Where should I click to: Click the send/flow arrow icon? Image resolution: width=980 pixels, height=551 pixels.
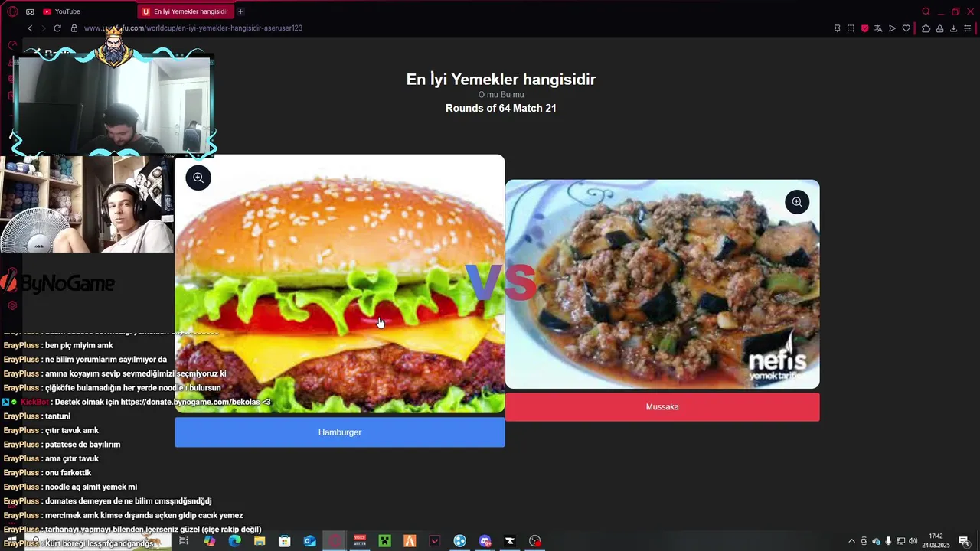(892, 28)
